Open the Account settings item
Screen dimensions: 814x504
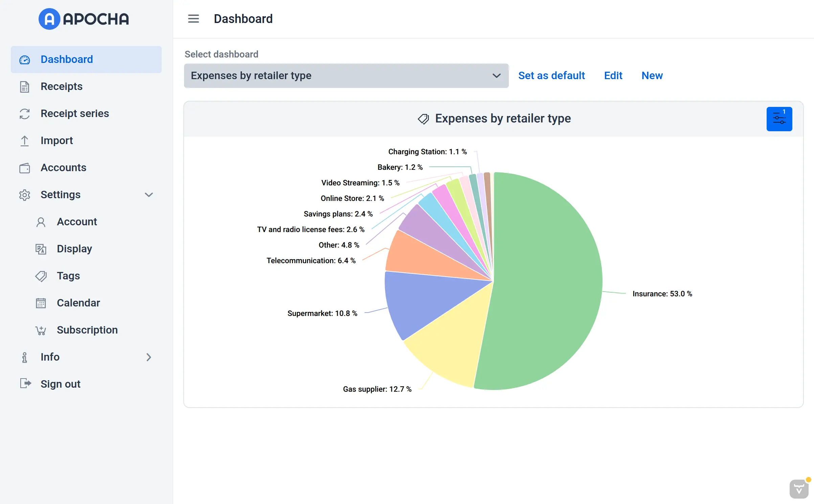coord(77,222)
